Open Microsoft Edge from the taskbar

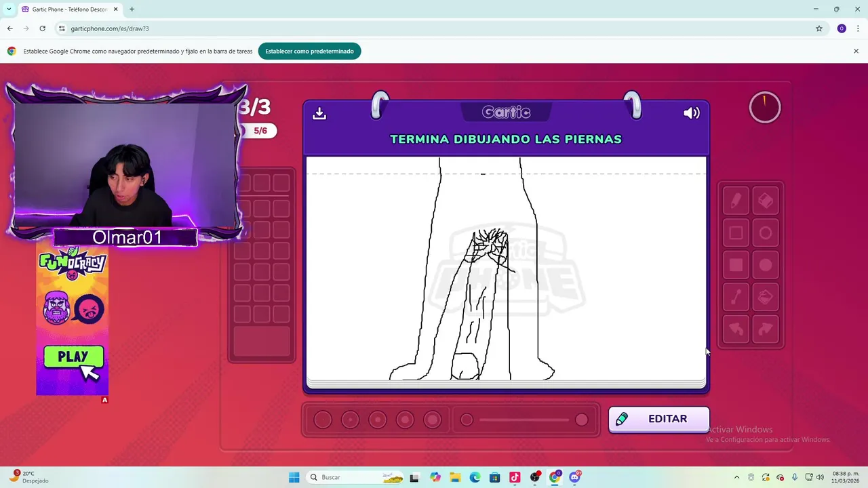pos(475,477)
